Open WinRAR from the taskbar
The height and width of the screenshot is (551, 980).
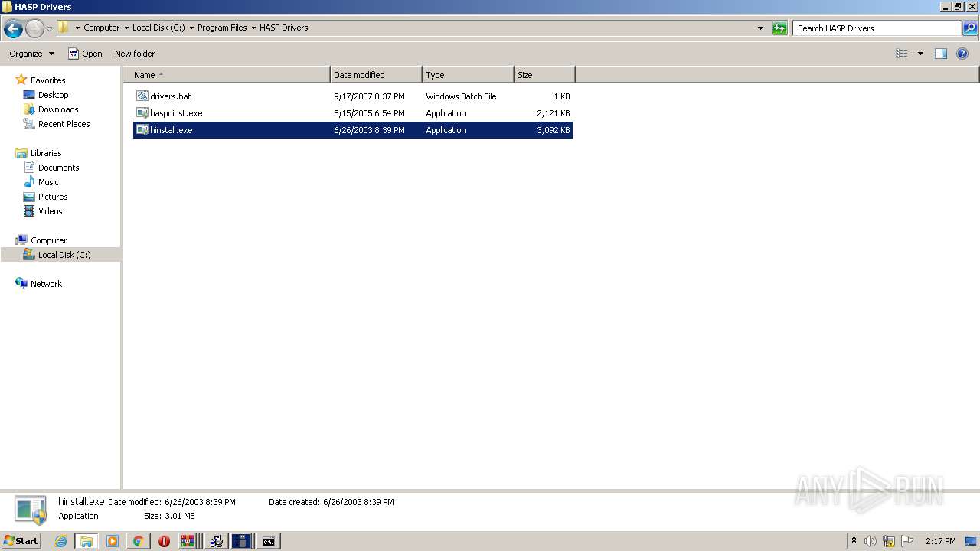[x=188, y=541]
